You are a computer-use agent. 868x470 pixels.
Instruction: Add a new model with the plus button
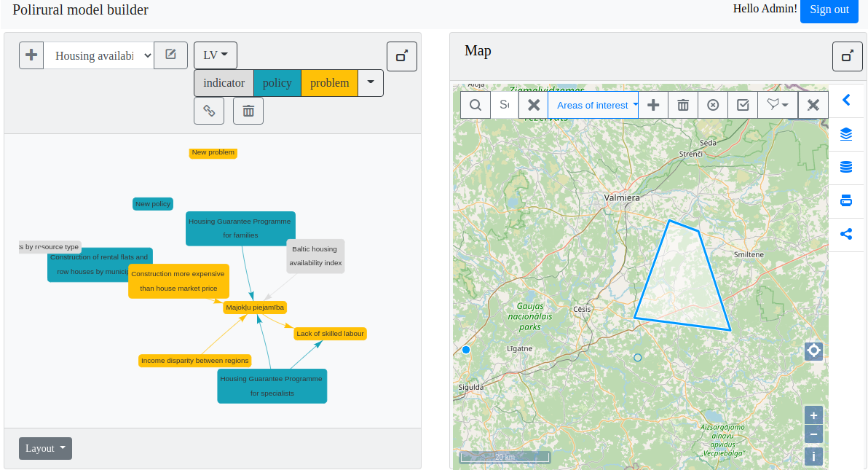coord(31,55)
